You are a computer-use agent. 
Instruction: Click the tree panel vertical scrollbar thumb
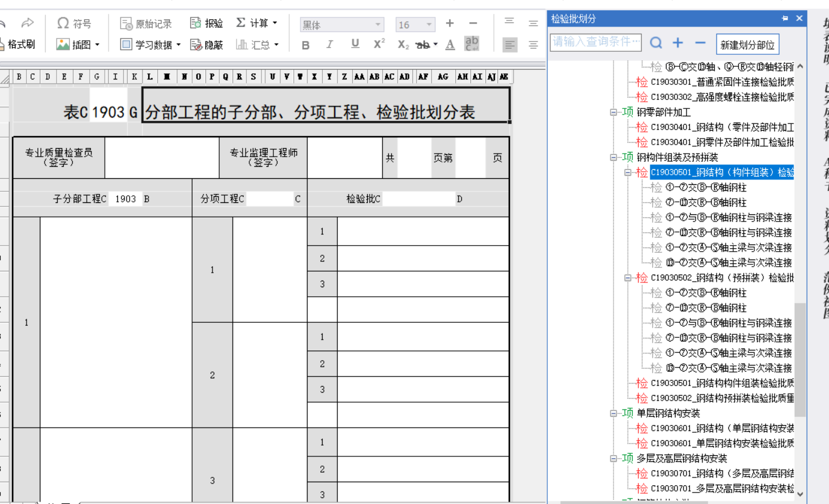tap(800, 359)
